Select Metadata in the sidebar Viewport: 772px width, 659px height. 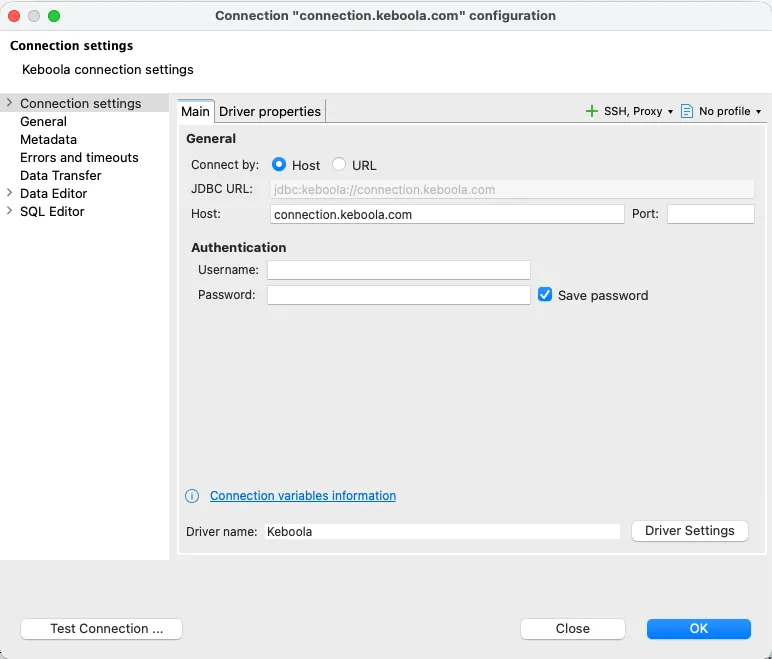click(x=48, y=139)
